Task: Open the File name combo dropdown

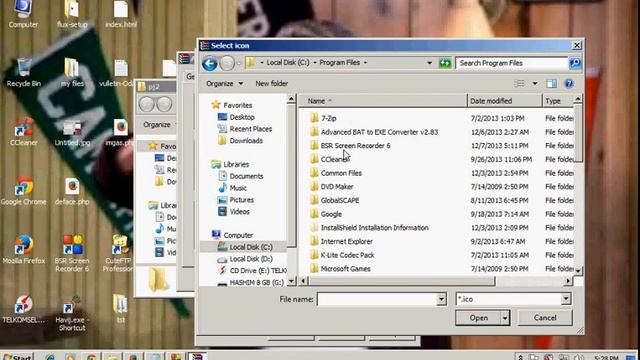Action: click(441, 299)
